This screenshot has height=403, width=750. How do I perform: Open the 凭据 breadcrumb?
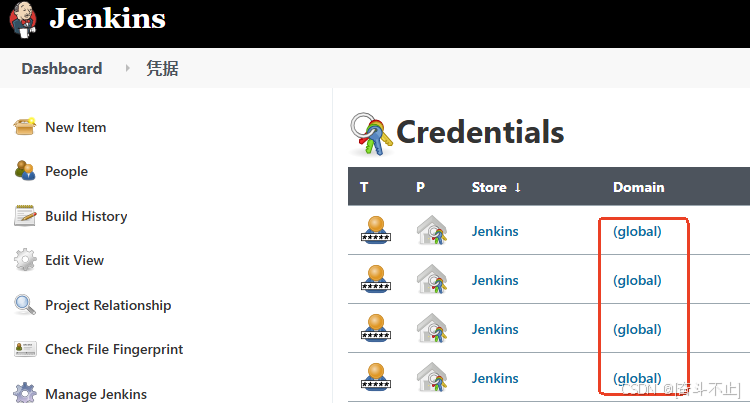tap(162, 68)
